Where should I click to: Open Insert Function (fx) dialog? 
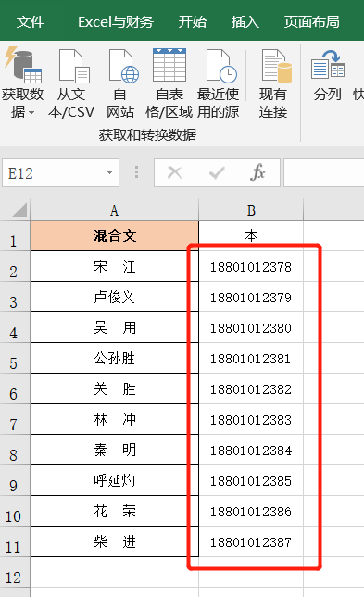tap(257, 172)
